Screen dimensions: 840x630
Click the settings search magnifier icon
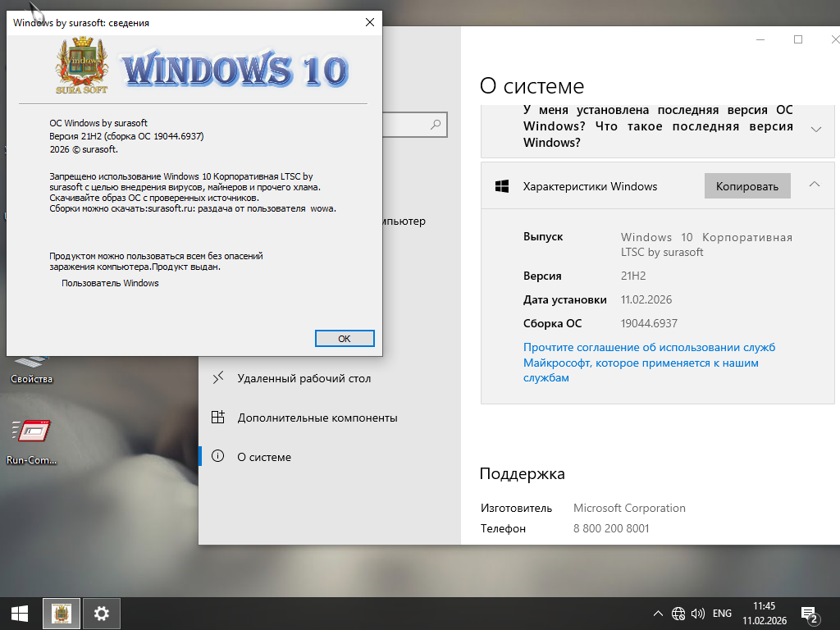(436, 125)
